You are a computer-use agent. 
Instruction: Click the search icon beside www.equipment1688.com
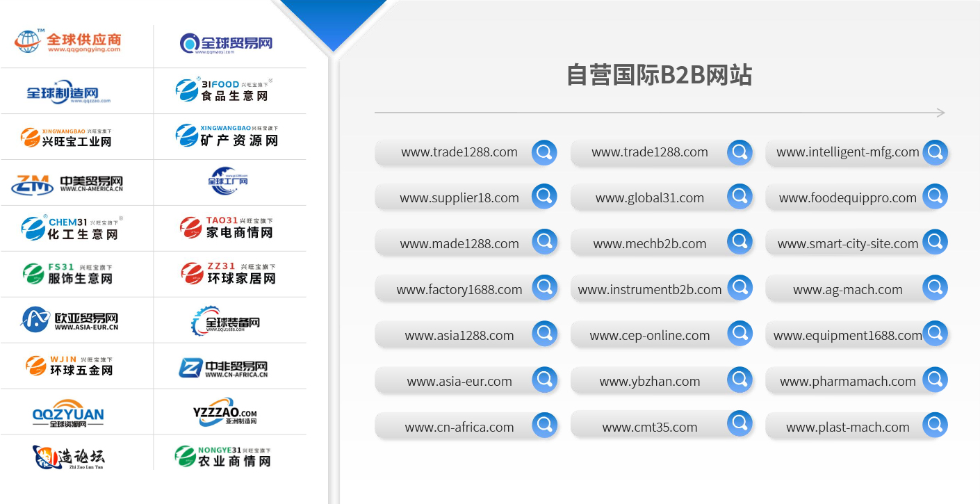[936, 334]
